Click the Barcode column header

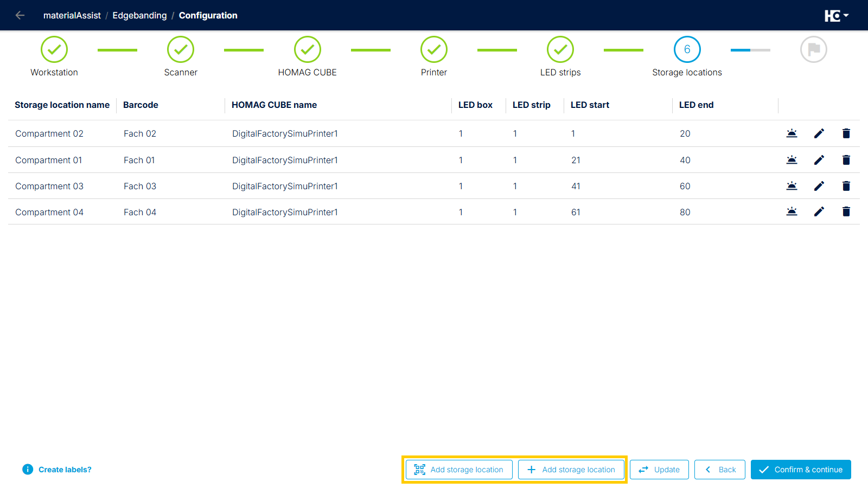tap(141, 105)
